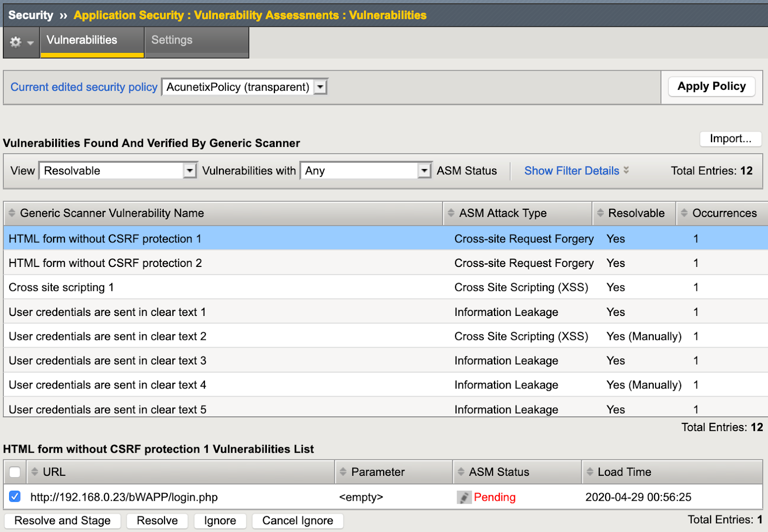Image resolution: width=768 pixels, height=532 pixels.
Task: Open the View dropdown set to Resolvable
Action: tap(118, 170)
